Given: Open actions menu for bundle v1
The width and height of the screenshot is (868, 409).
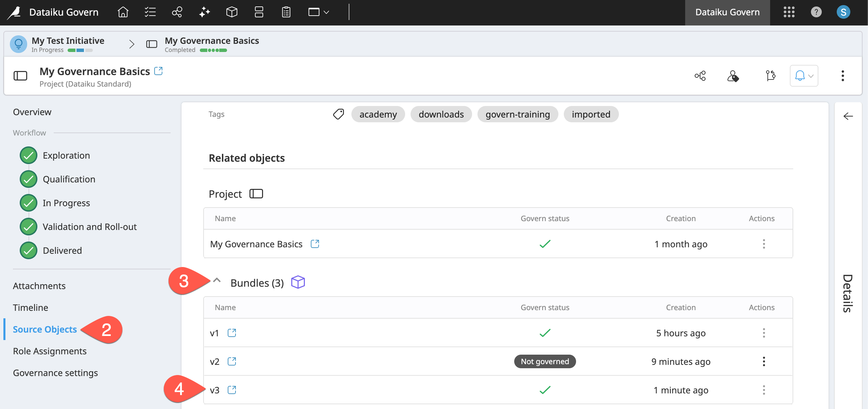Looking at the screenshot, I should 764,333.
